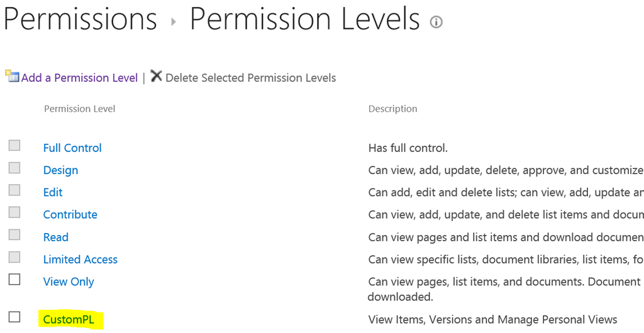Click the info icon beside Permission Levels title
This screenshot has height=333, width=644.
pos(436,22)
